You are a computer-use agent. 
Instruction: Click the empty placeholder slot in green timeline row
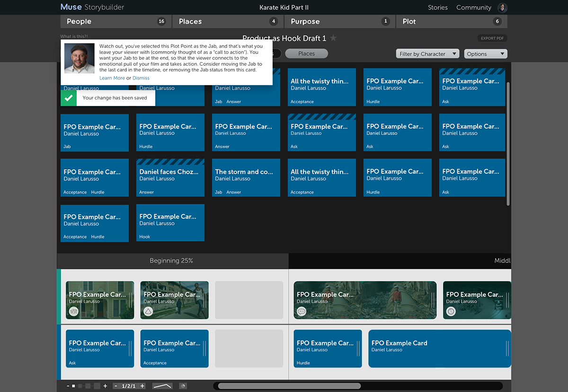pyautogui.click(x=249, y=300)
